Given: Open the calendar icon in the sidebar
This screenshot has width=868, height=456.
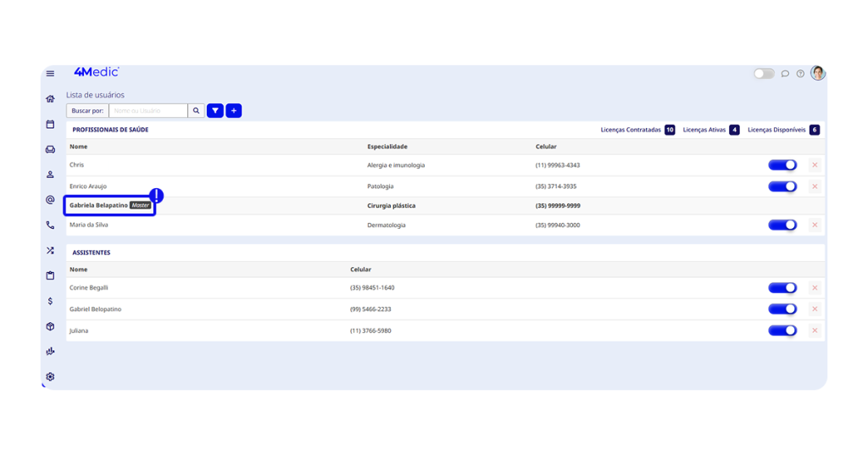Looking at the screenshot, I should coord(50,125).
